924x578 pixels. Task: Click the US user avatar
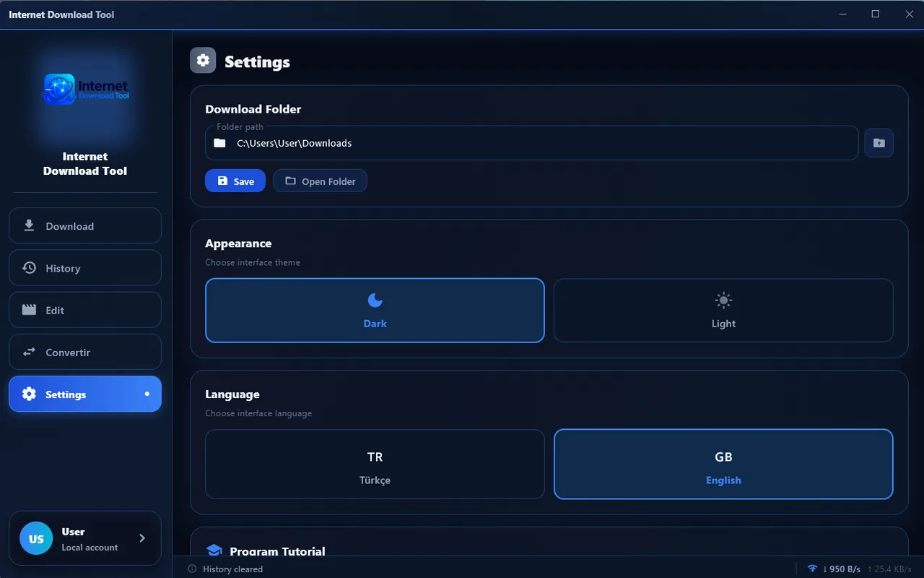[36, 538]
